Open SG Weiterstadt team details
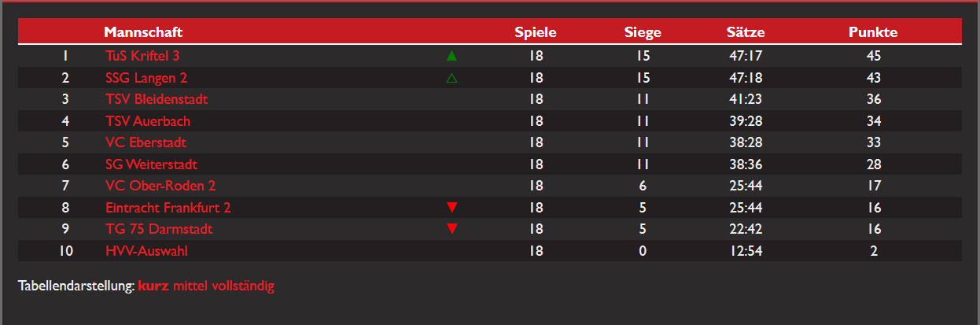The width and height of the screenshot is (980, 325). (x=151, y=164)
